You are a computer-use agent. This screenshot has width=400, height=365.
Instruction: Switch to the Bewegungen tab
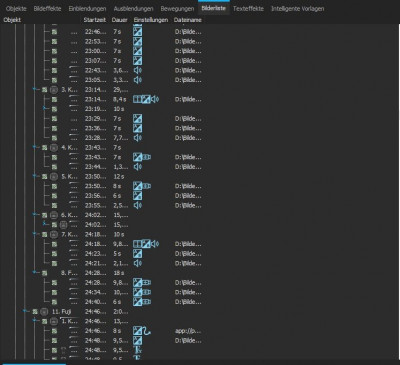[177, 9]
